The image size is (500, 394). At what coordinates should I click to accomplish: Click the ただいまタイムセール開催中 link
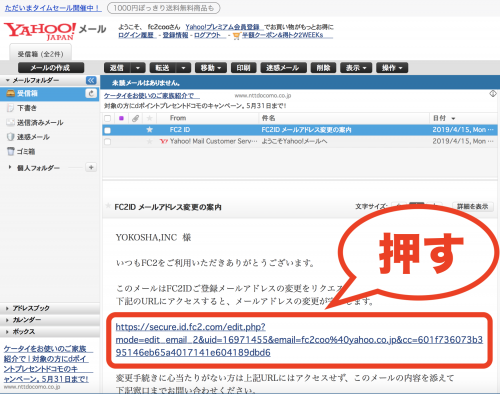click(x=53, y=8)
